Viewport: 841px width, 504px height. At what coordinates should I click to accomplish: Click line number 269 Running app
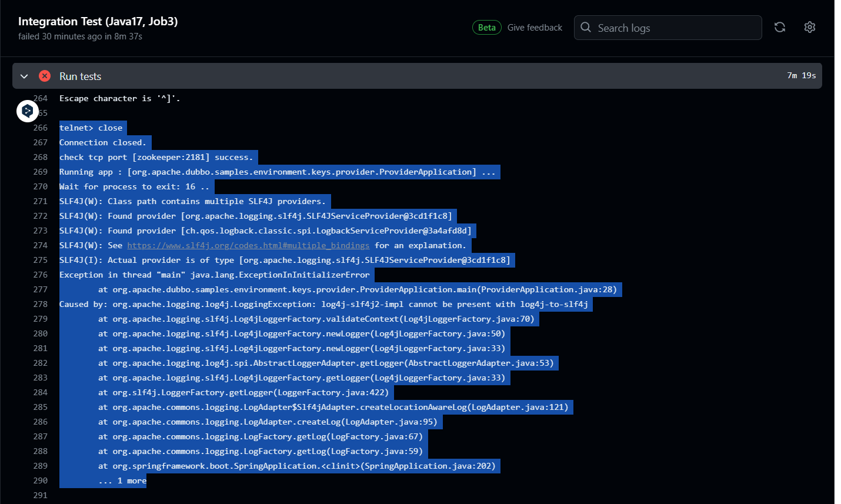click(40, 172)
